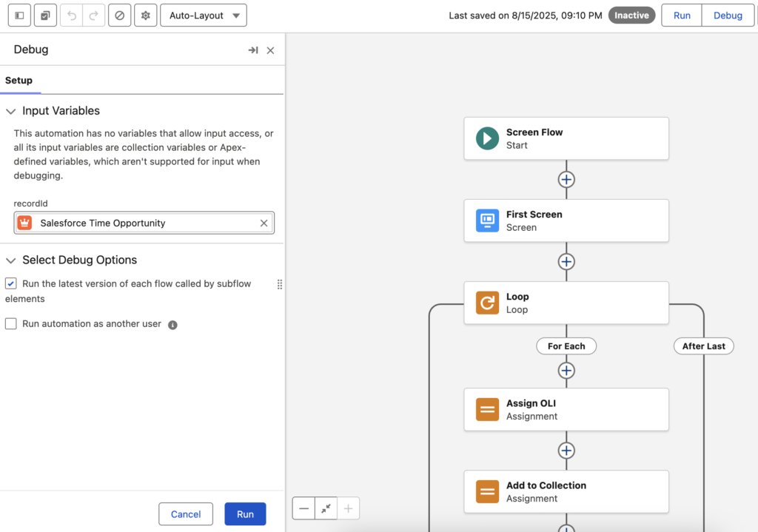Collapse the Select Debug Options section

(x=10, y=260)
